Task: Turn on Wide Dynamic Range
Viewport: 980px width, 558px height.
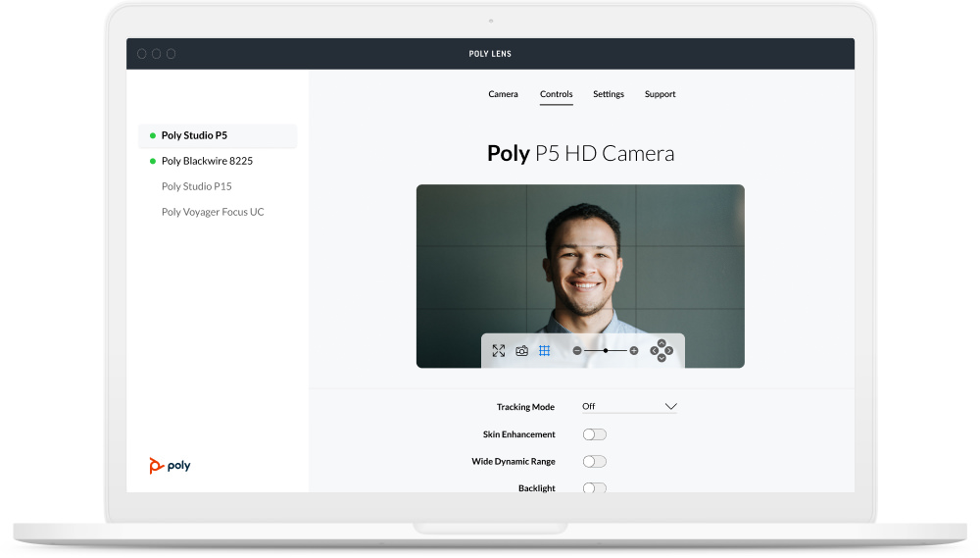Action: click(x=595, y=462)
